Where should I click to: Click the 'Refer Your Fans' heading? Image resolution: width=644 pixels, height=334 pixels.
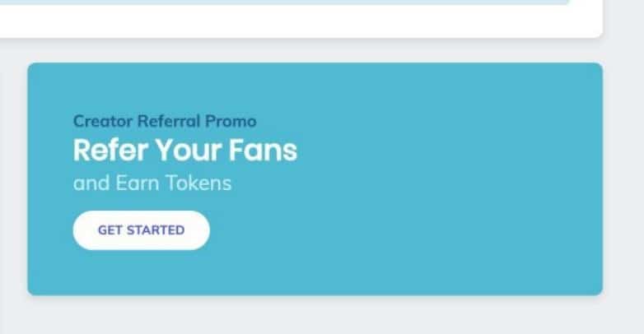184,151
